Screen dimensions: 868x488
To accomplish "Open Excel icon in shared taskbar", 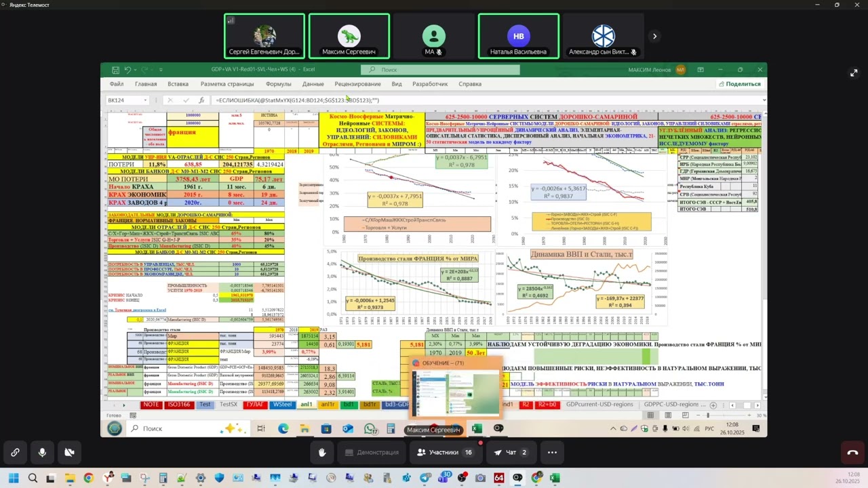I will pyautogui.click(x=477, y=428).
